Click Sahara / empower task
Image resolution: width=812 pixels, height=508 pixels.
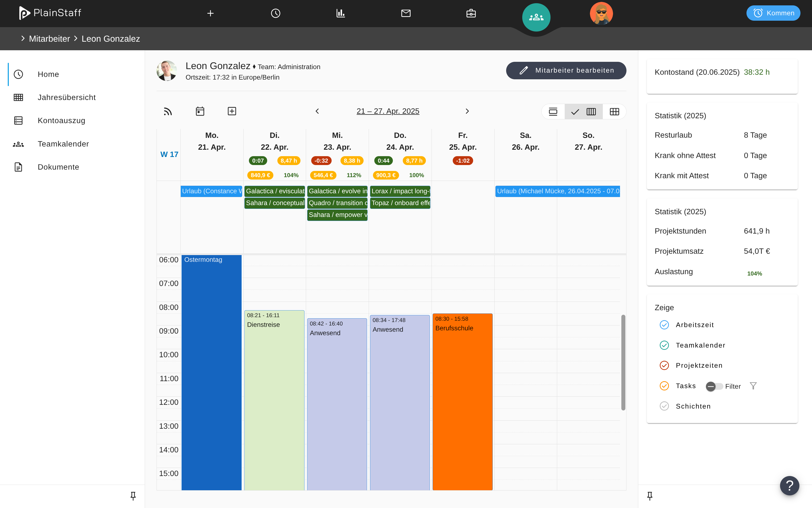point(337,215)
